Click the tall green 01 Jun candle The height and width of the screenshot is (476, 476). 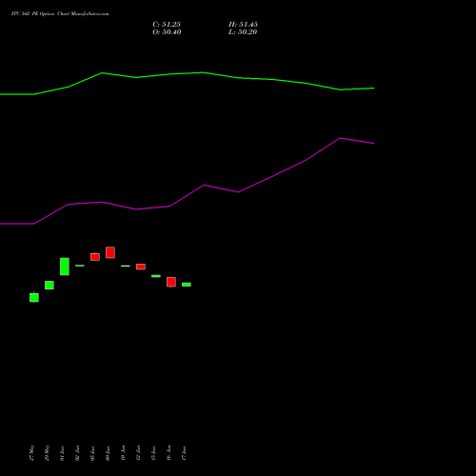click(65, 267)
